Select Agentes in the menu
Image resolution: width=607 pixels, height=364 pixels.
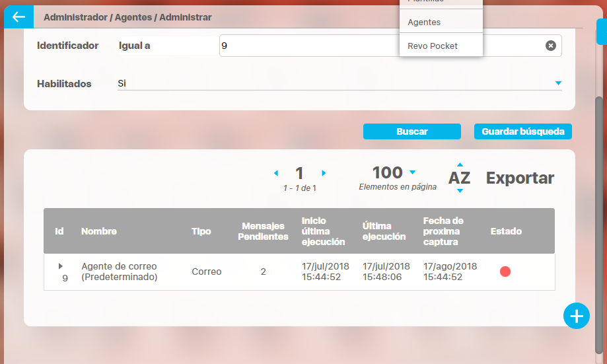441,22
